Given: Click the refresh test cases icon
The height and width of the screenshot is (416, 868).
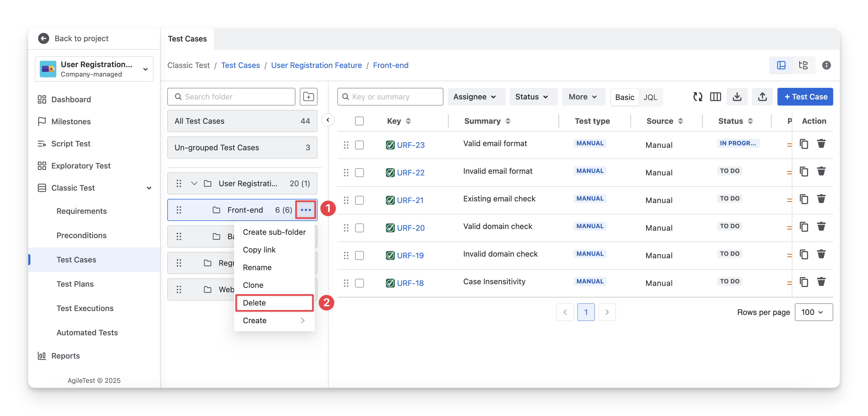Looking at the screenshot, I should 697,97.
